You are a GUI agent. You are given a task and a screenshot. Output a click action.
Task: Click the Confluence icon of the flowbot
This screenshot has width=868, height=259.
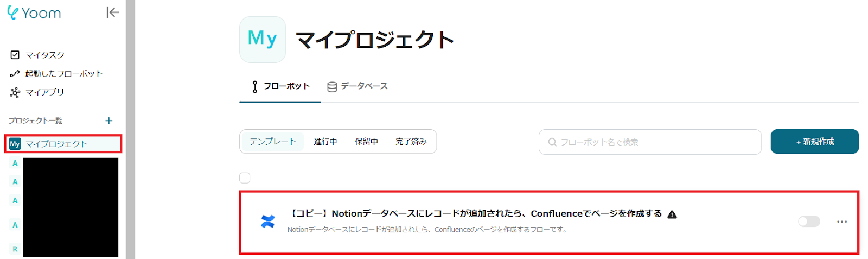tap(268, 221)
